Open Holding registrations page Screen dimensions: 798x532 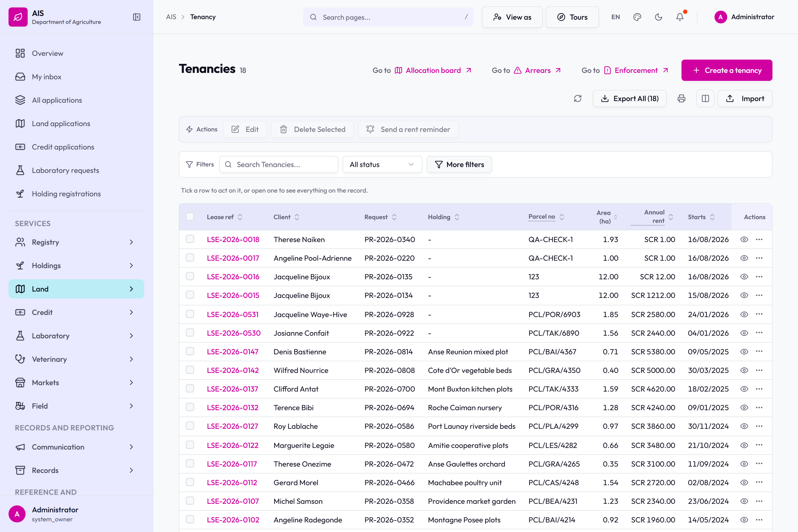pos(76,194)
